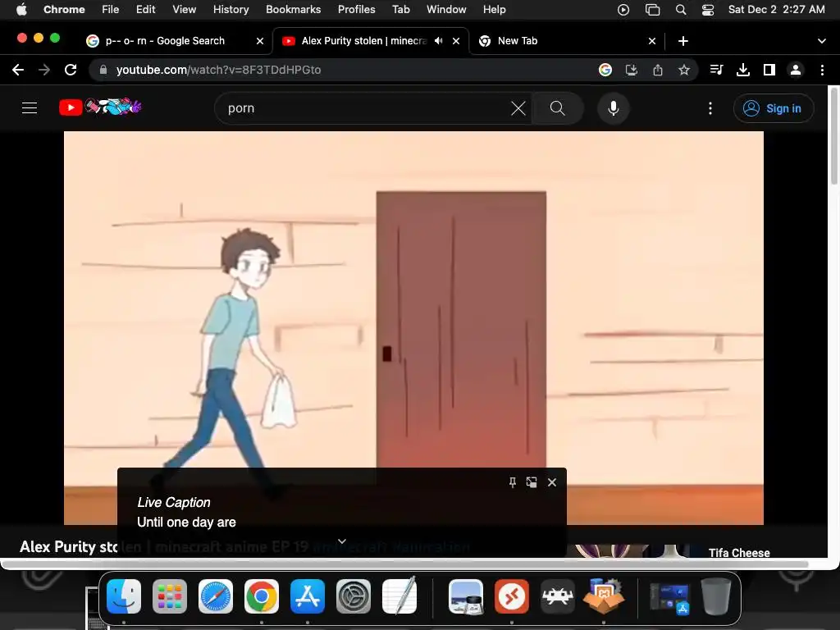Image resolution: width=840 pixels, height=630 pixels.
Task: Launch Safari from the Dock
Action: pos(216,596)
